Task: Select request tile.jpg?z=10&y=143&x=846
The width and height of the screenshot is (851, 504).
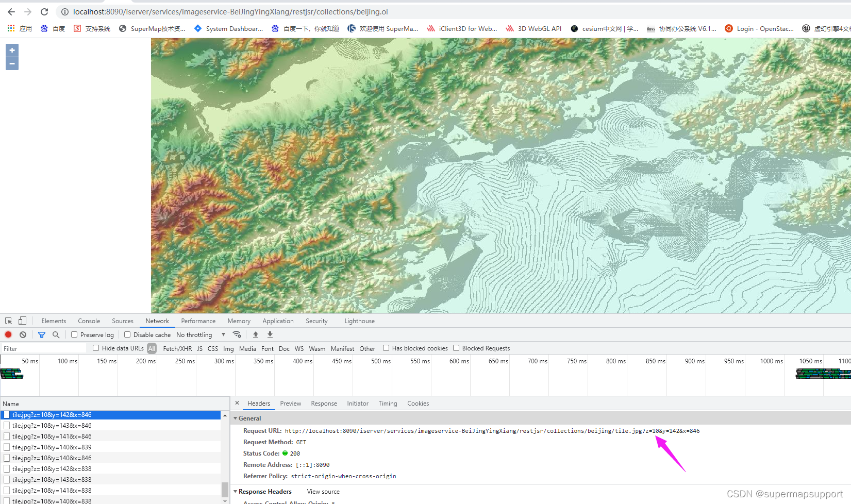Action: 52,425
